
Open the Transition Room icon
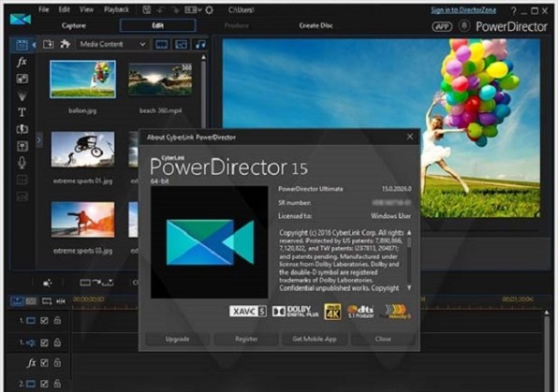coord(22,129)
